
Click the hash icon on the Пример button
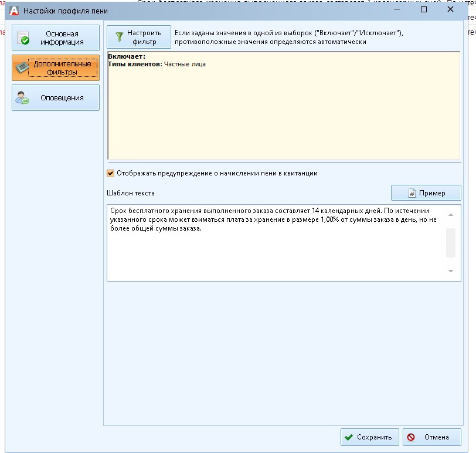pyautogui.click(x=412, y=193)
